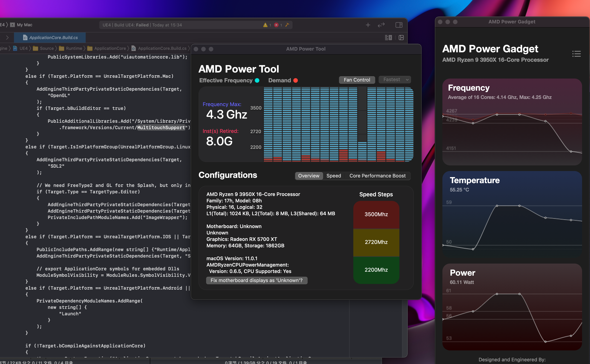Click 'Memory: 64GB, Storage: 1862GB' line
The height and width of the screenshot is (364, 590).
[x=245, y=246]
